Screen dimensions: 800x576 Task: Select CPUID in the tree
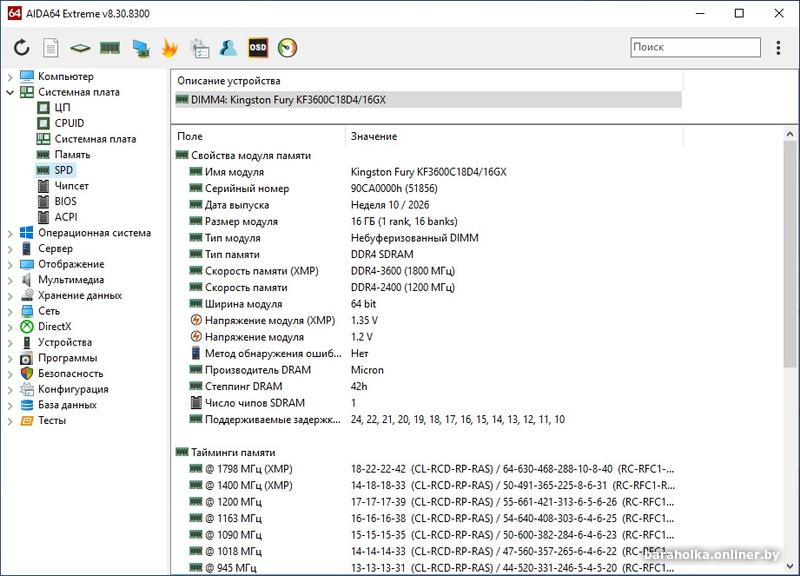pyautogui.click(x=69, y=123)
